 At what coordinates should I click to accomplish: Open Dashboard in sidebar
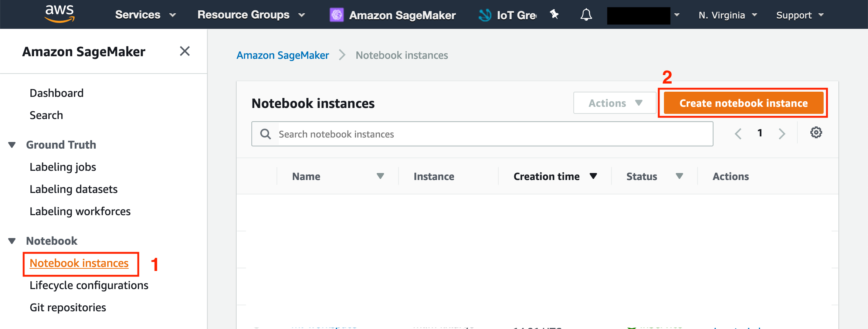pos(57,93)
